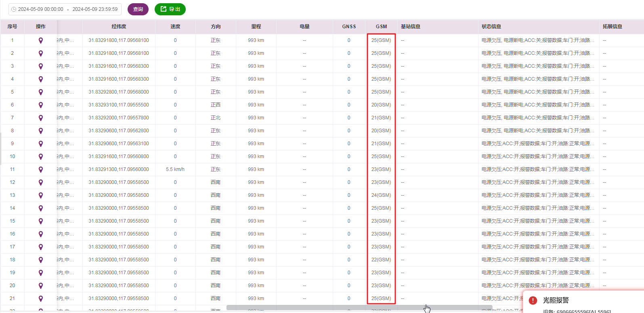The height and width of the screenshot is (313, 644).
Task: Open map location for row 9
Action: [41, 144]
